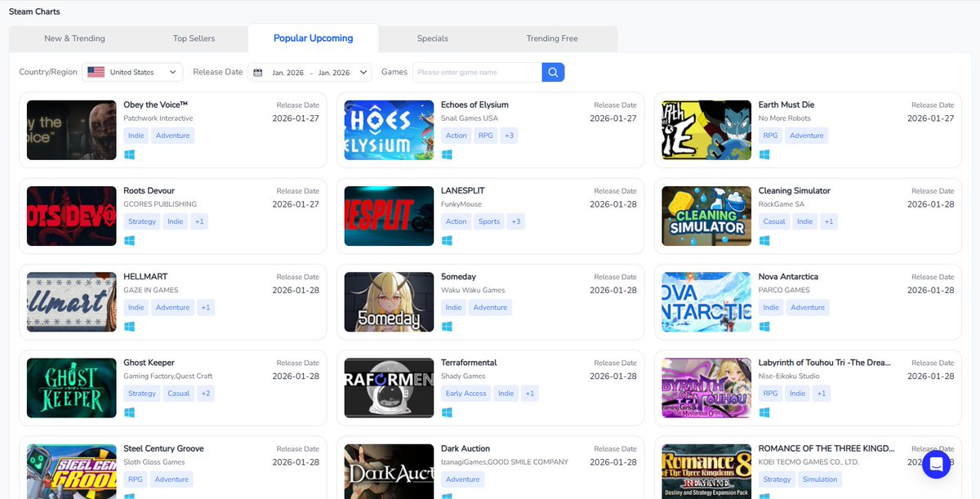Switch to the New & Trending tab
Screen dimensions: 980x499
pyautogui.click(x=74, y=38)
